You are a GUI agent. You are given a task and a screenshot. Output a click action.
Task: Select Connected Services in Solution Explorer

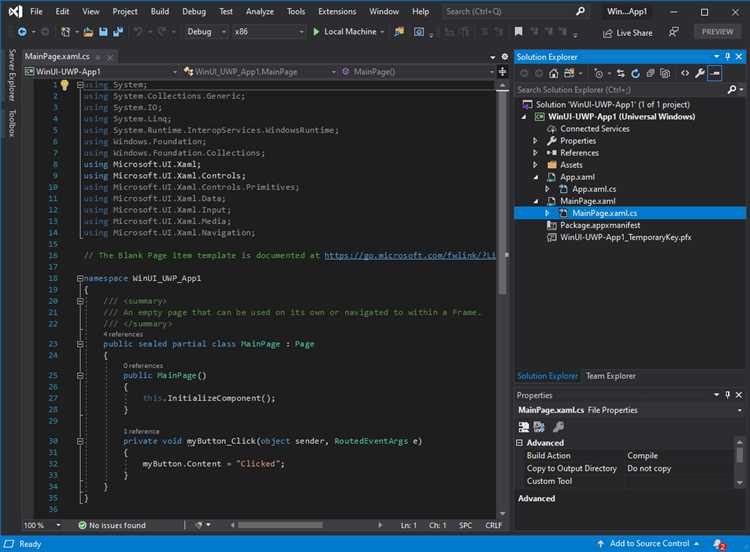594,129
